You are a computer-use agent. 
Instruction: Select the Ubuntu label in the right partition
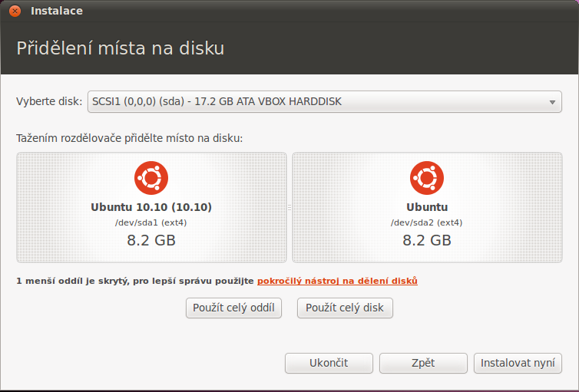(427, 207)
